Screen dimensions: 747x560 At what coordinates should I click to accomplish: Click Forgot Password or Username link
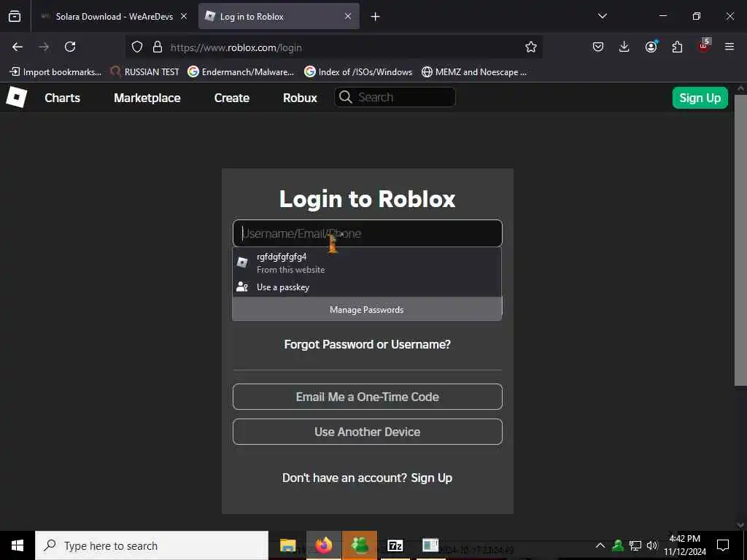[368, 344]
